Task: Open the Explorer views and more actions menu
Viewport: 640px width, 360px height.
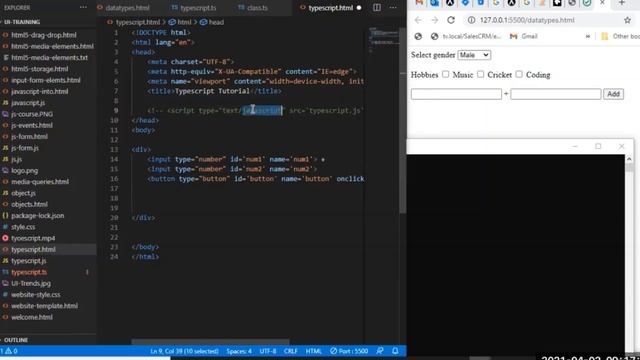Action: point(83,7)
